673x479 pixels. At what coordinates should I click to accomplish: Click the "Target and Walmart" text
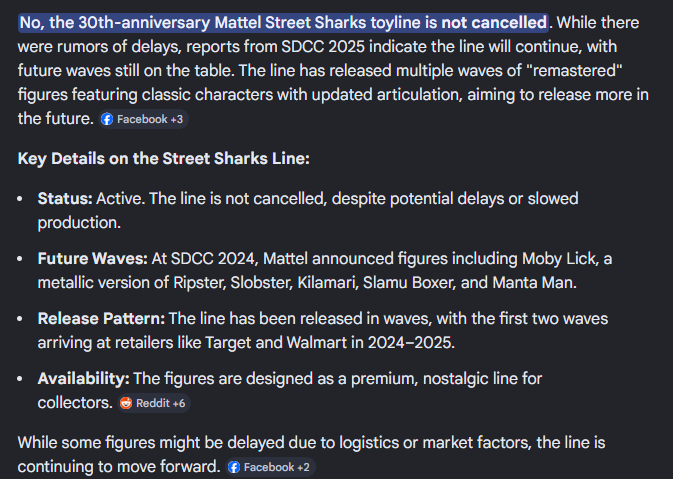pyautogui.click(x=276, y=343)
